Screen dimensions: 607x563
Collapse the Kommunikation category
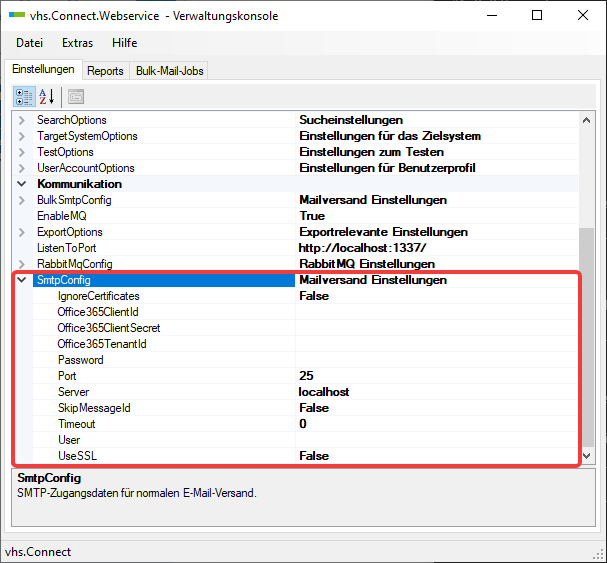22,184
